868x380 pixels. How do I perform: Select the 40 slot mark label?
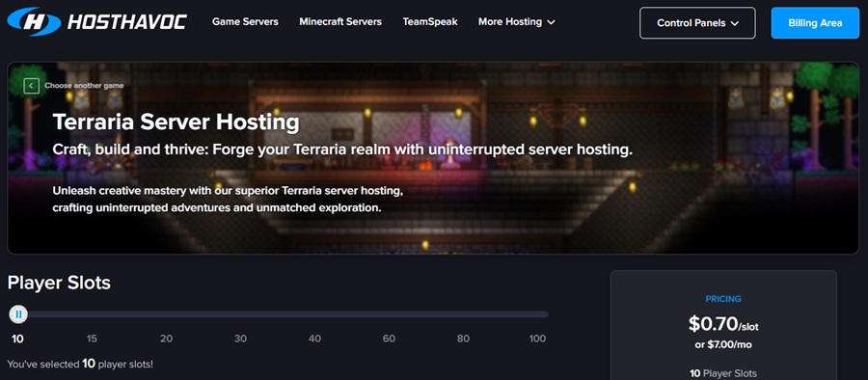314,339
